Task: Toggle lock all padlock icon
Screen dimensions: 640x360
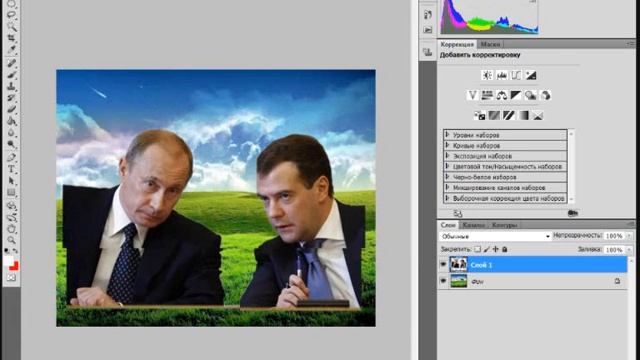Action: 504,249
